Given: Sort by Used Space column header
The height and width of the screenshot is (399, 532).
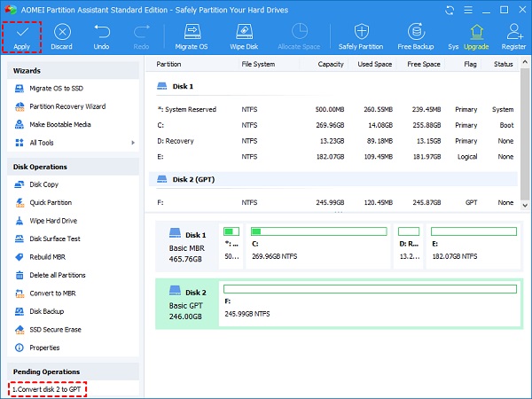Looking at the screenshot, I should [x=374, y=64].
